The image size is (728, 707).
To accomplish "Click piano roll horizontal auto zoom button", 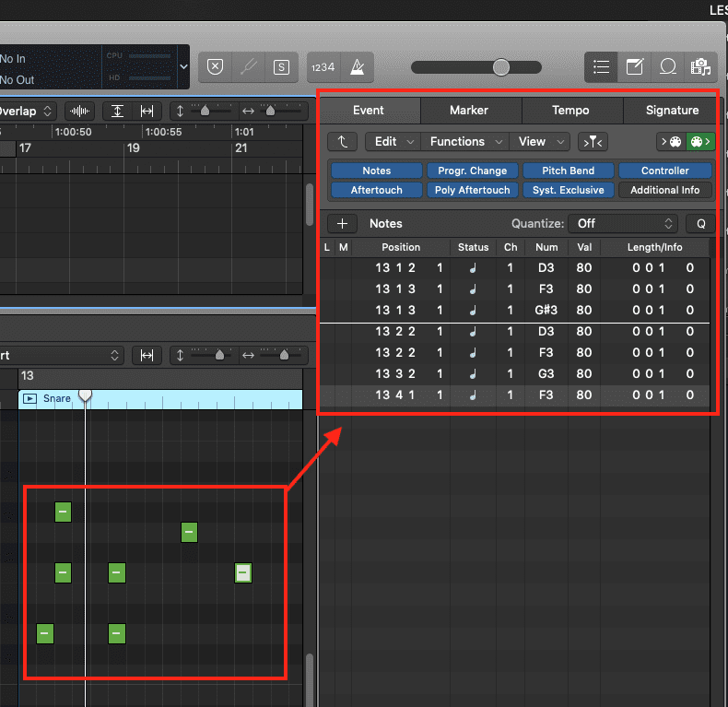I will pos(147,356).
